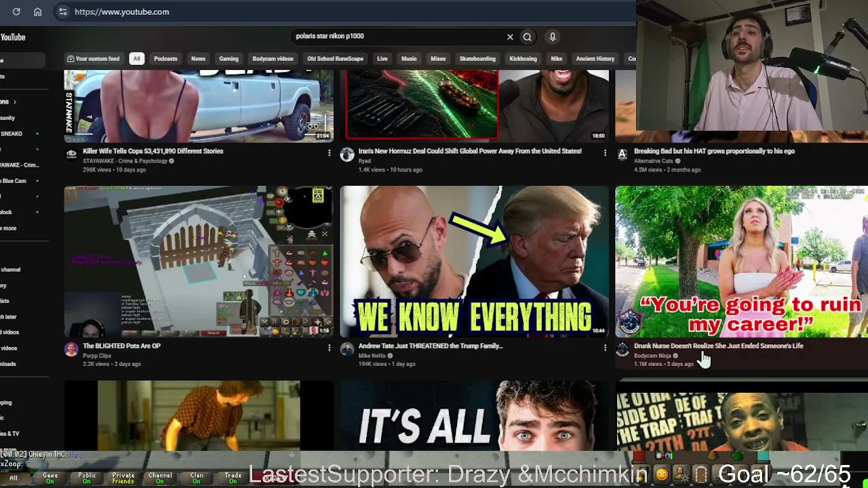The width and height of the screenshot is (868, 488).
Task: Select the Live filter chip
Action: click(x=382, y=59)
